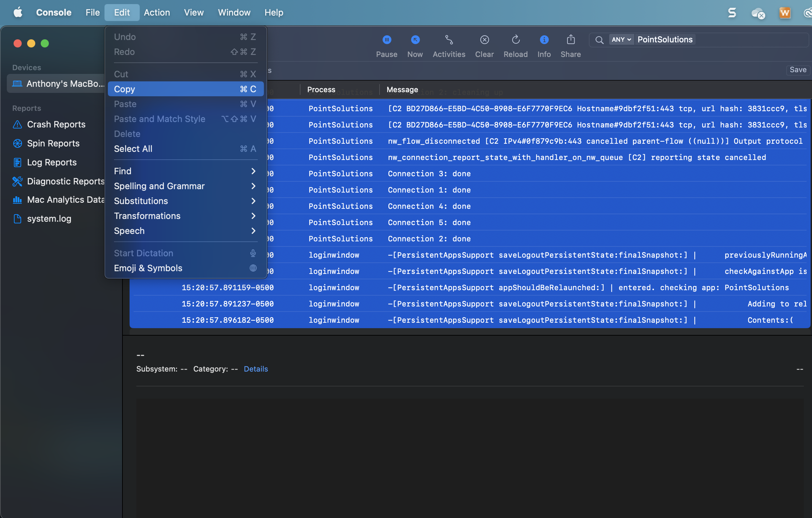Image resolution: width=812 pixels, height=518 pixels.
Task: Open the Share toolbar icon
Action: (x=571, y=40)
